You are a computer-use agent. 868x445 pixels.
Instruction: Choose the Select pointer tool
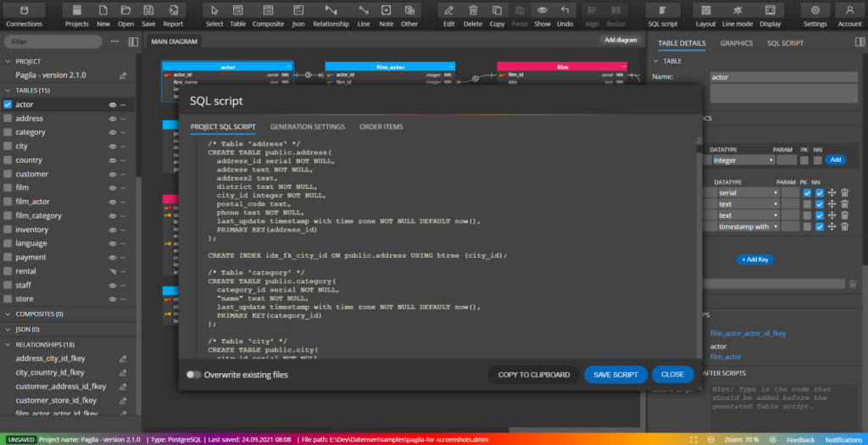[x=214, y=15]
